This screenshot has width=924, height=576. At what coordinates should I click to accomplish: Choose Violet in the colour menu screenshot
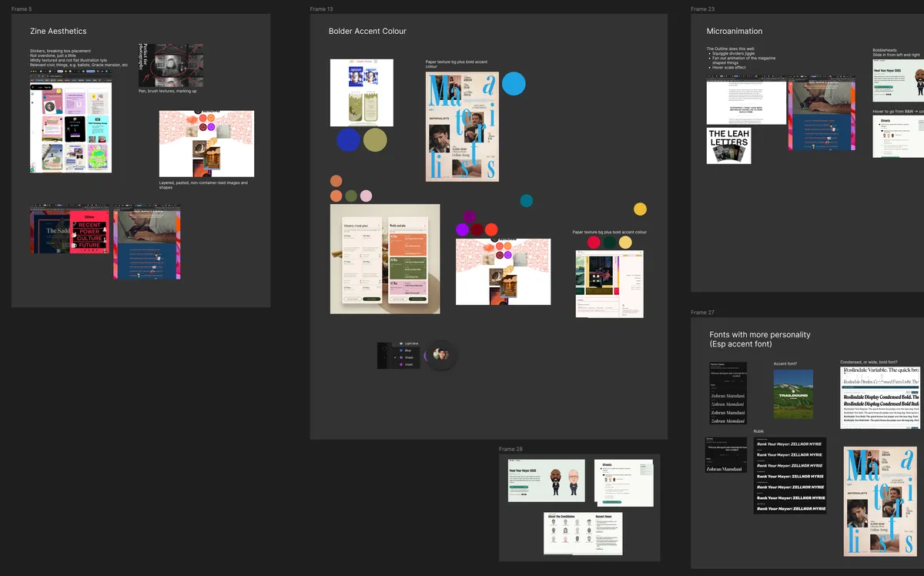click(x=409, y=364)
